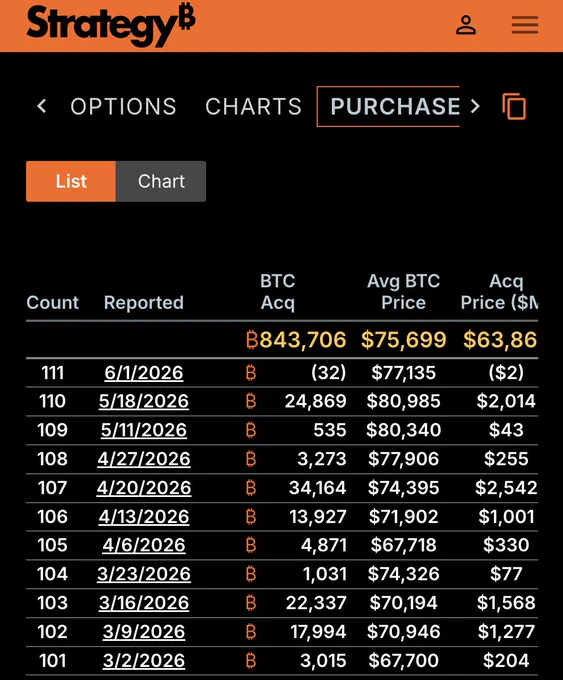Click the Bitcoin icon in row 110
The image size is (563, 680).
pyautogui.click(x=251, y=402)
